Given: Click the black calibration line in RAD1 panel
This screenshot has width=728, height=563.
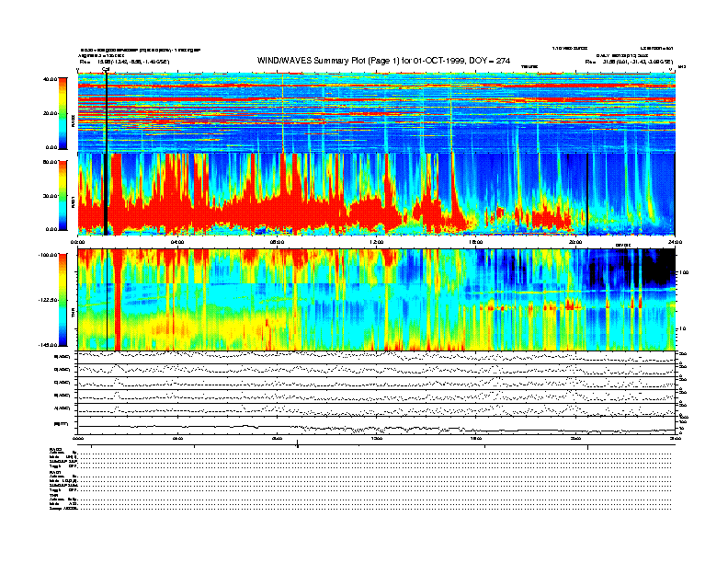Looking at the screenshot, I should click(106, 194).
